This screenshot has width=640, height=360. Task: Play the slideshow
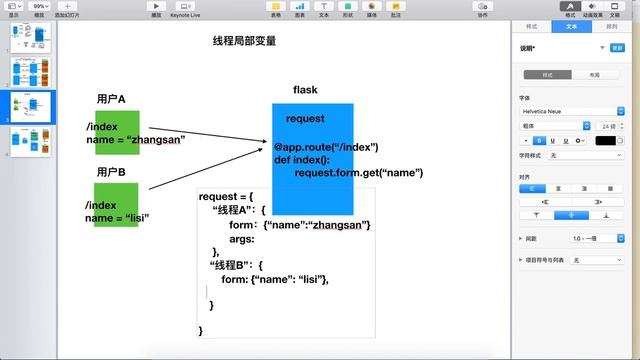tap(156, 6)
